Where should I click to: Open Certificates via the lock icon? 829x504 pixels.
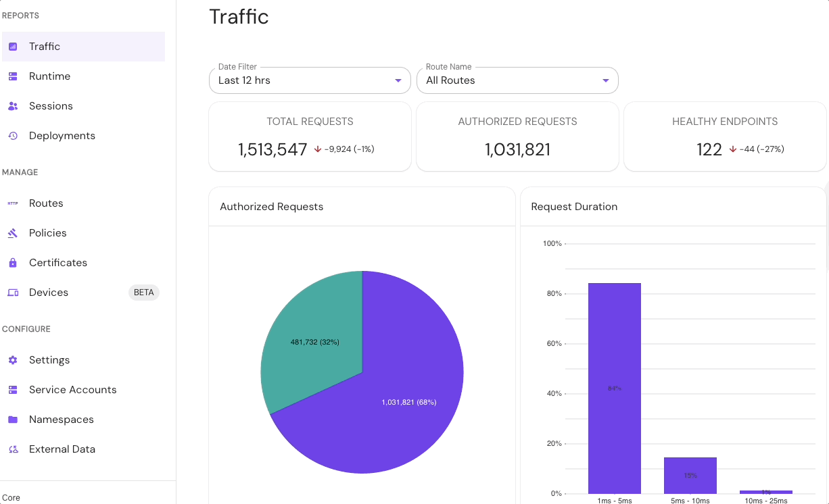[x=14, y=262]
